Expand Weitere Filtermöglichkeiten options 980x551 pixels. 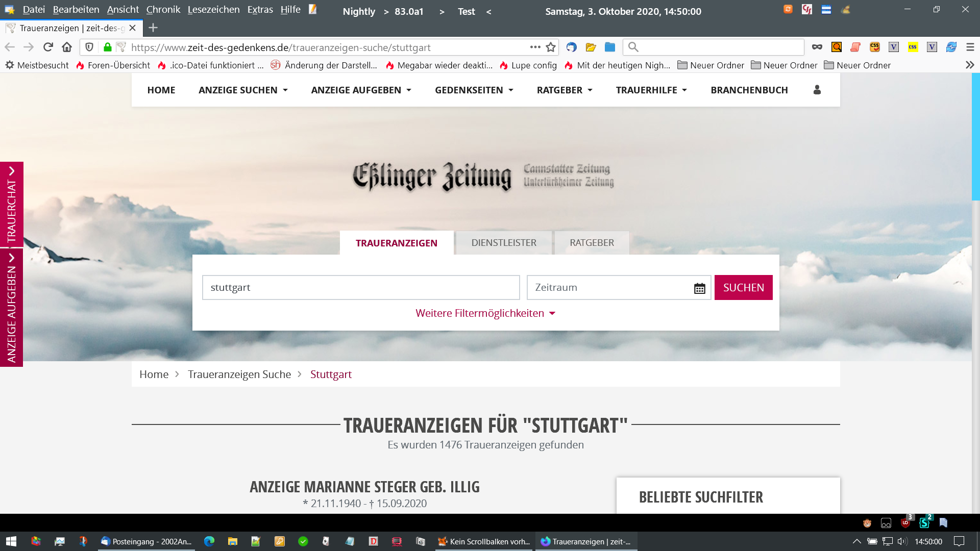(485, 313)
